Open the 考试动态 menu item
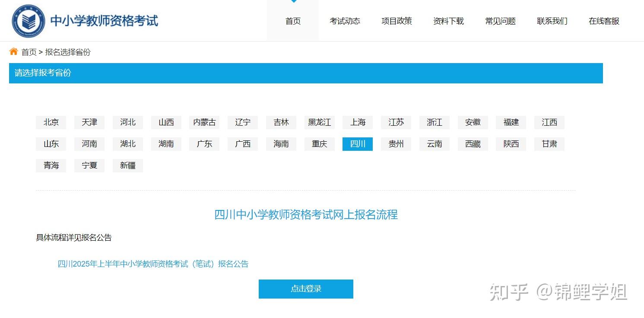Image resolution: width=644 pixels, height=318 pixels. click(x=344, y=20)
